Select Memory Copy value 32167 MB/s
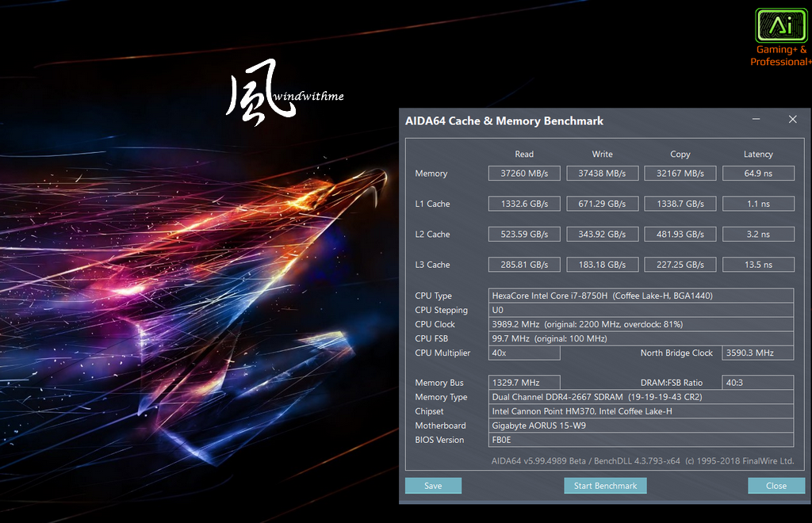Viewport: 812px width, 523px height. point(680,174)
